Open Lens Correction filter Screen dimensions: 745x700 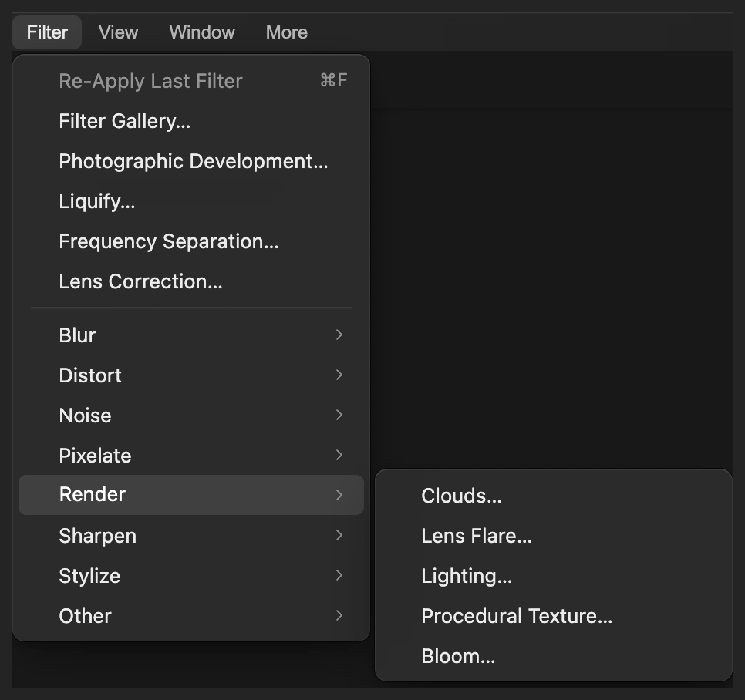tap(191, 281)
